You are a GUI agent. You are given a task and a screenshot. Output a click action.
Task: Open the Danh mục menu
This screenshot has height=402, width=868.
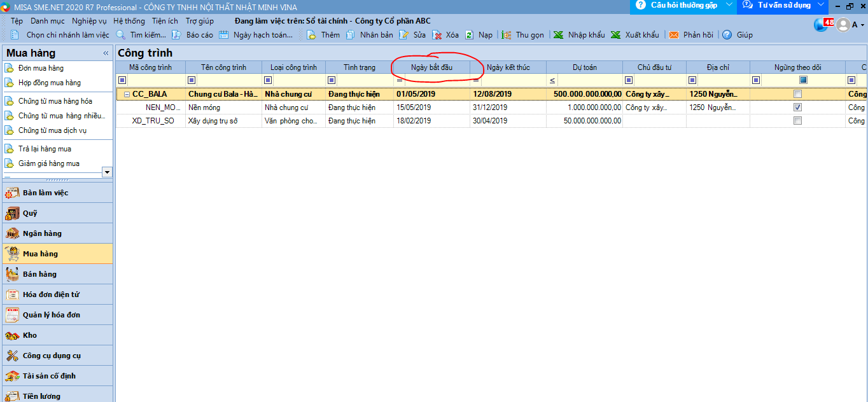[x=47, y=21]
